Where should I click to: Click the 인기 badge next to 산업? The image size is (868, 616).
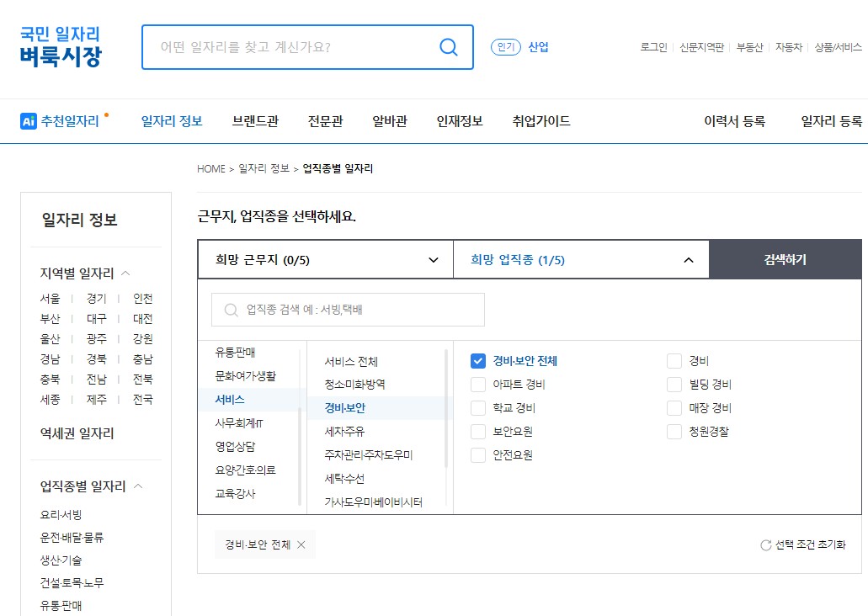pyautogui.click(x=506, y=47)
